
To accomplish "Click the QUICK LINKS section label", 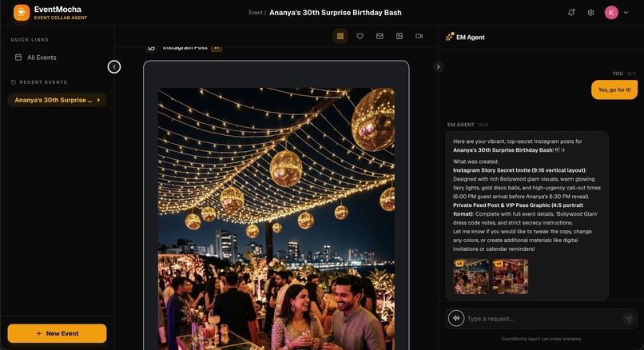I will [30, 40].
